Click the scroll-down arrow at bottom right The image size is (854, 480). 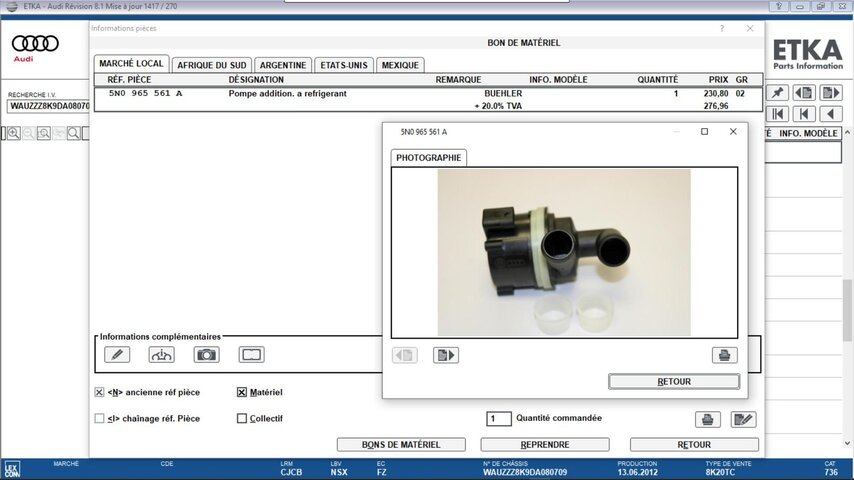click(x=847, y=443)
